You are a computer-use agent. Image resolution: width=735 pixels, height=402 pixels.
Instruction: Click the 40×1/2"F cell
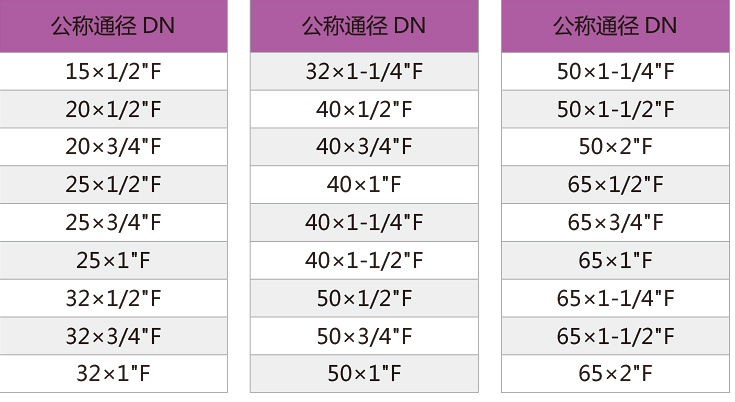(364, 109)
